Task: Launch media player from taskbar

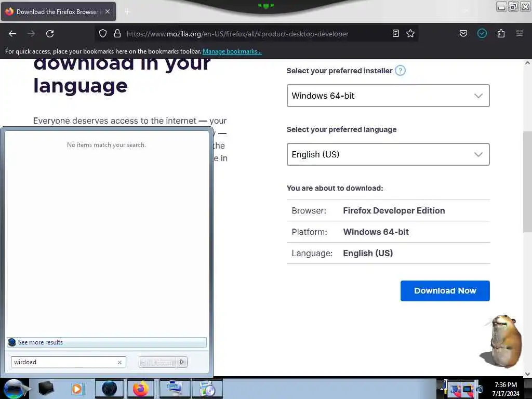Action: point(77,389)
